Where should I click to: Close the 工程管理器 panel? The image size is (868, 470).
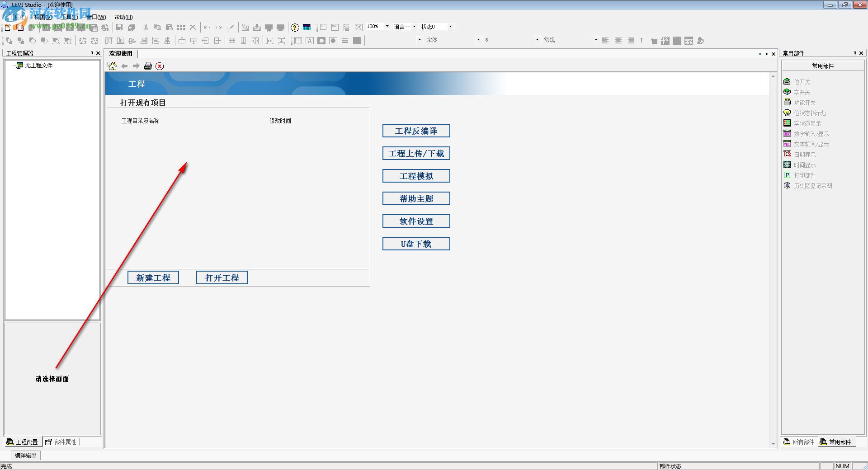point(98,53)
